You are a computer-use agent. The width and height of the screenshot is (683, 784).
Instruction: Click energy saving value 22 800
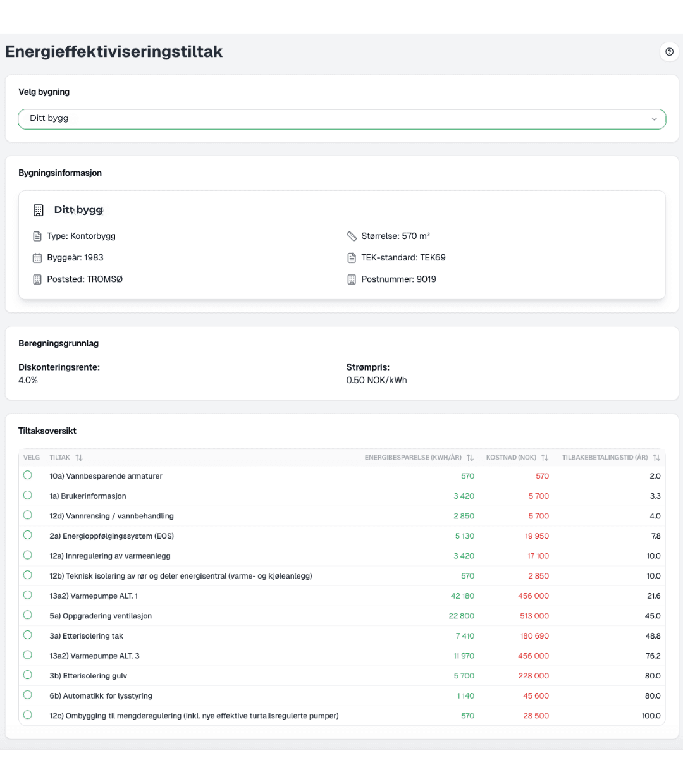point(462,616)
